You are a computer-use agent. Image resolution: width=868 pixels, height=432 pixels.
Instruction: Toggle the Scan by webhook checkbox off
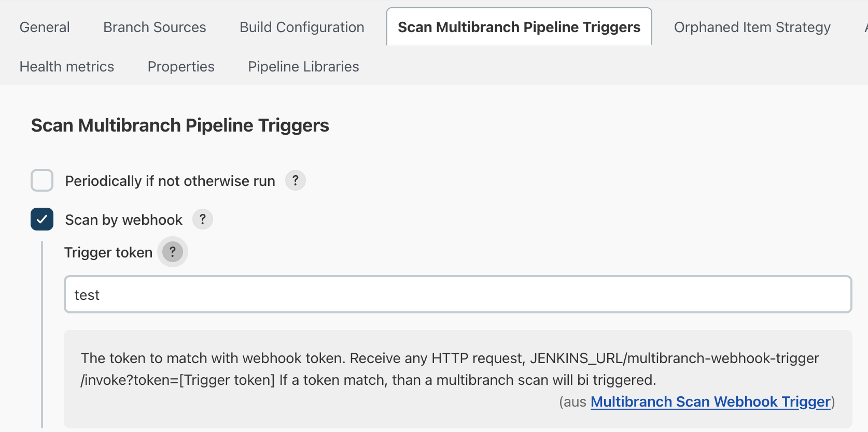[41, 219]
